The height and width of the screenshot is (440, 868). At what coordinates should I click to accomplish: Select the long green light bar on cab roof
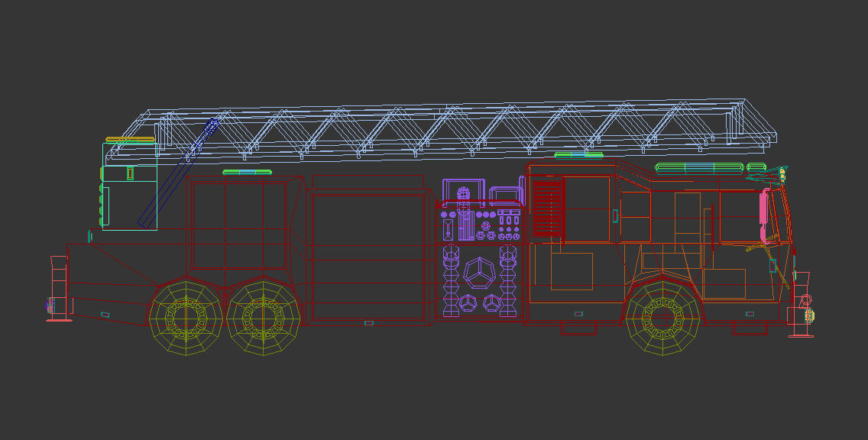tap(700, 168)
